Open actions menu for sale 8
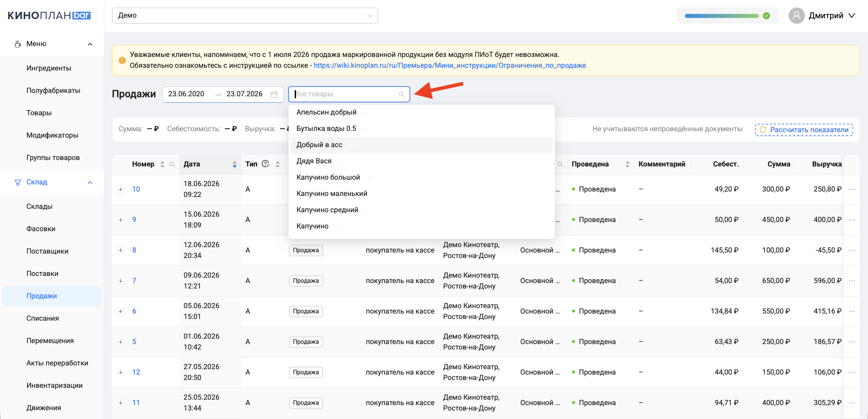868x419 pixels. [x=852, y=250]
